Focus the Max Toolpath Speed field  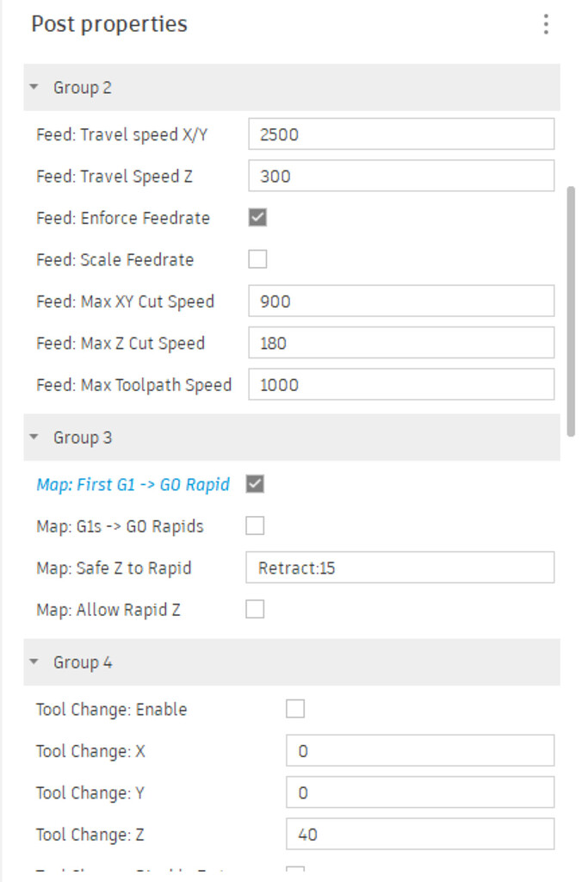pyautogui.click(x=401, y=385)
